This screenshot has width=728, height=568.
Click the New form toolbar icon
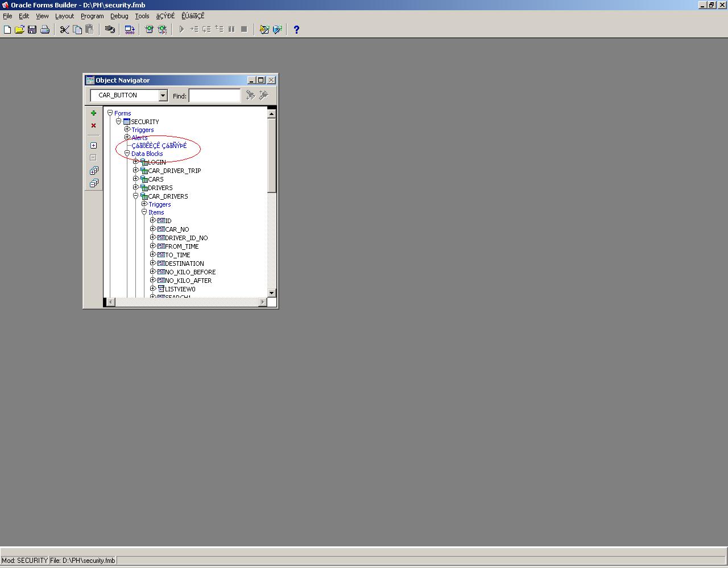point(7,30)
